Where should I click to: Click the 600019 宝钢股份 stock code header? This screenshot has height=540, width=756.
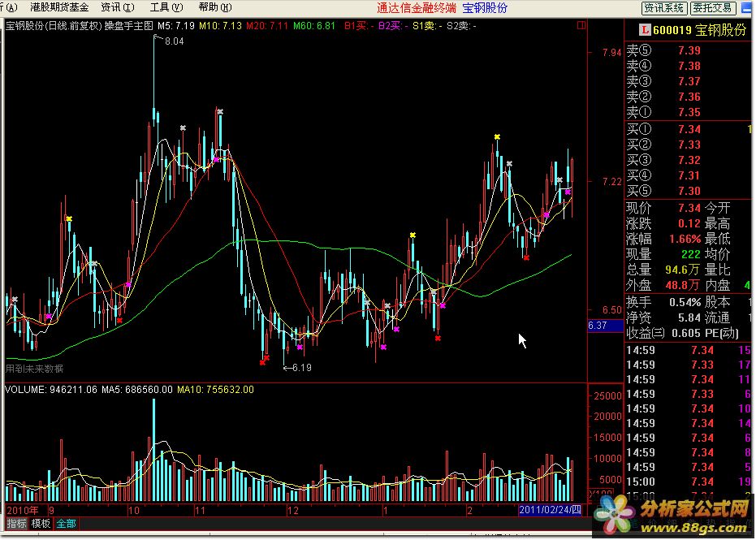click(x=700, y=30)
